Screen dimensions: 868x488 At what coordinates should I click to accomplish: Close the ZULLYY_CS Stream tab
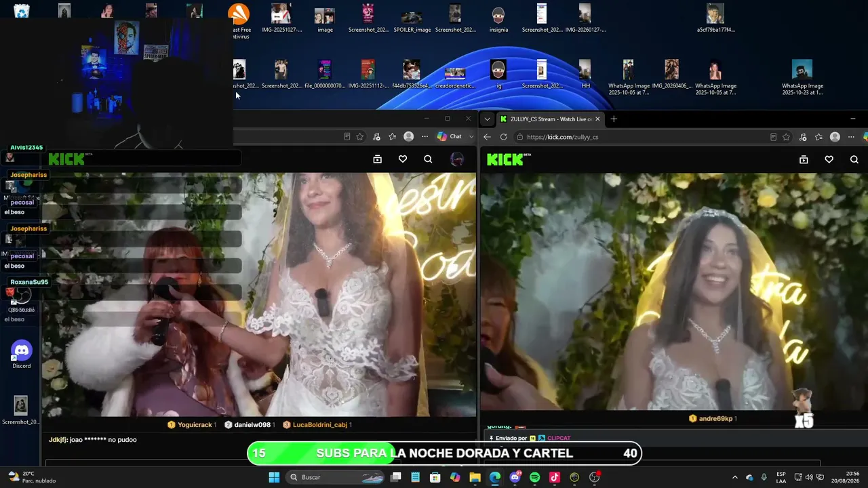click(597, 119)
